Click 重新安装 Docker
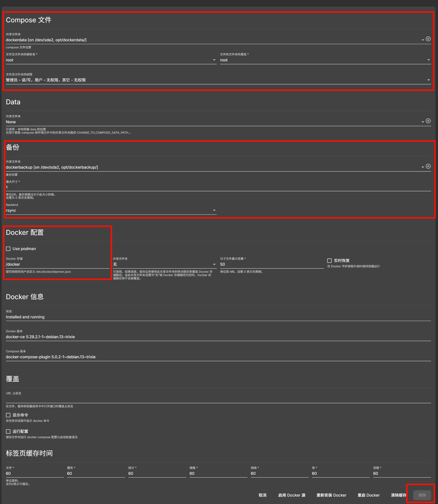 coord(331,495)
